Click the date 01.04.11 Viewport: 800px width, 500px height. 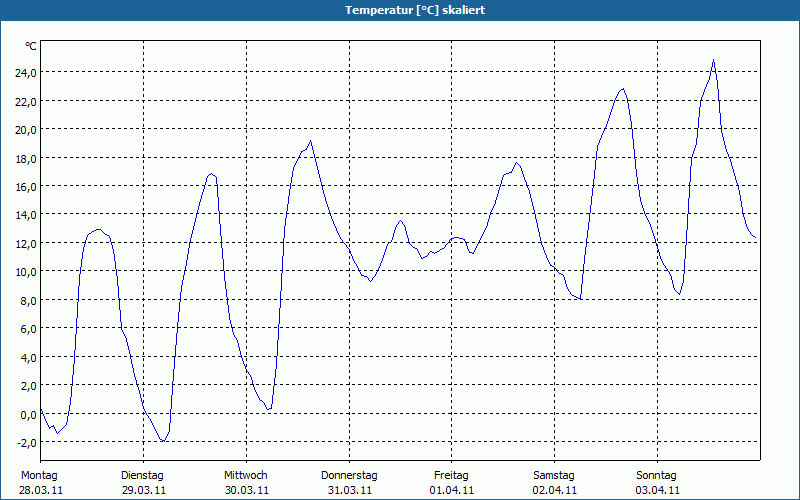(452, 490)
